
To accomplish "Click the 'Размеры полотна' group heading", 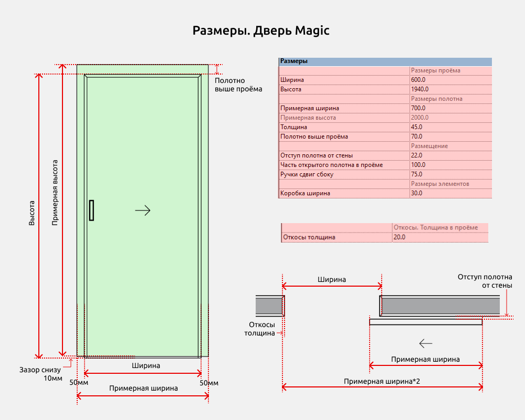I will (437, 99).
